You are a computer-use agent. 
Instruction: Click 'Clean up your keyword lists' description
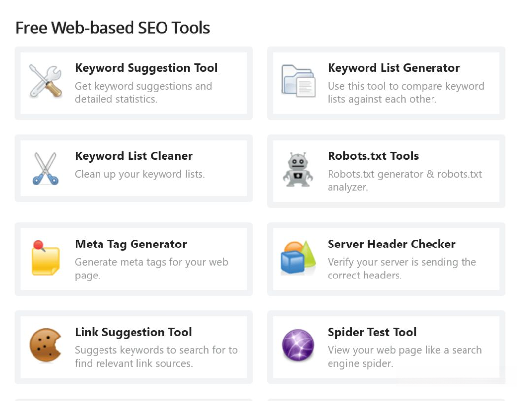140,174
